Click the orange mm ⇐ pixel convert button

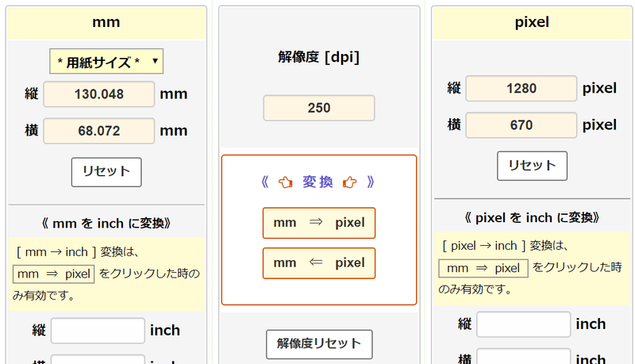[319, 263]
